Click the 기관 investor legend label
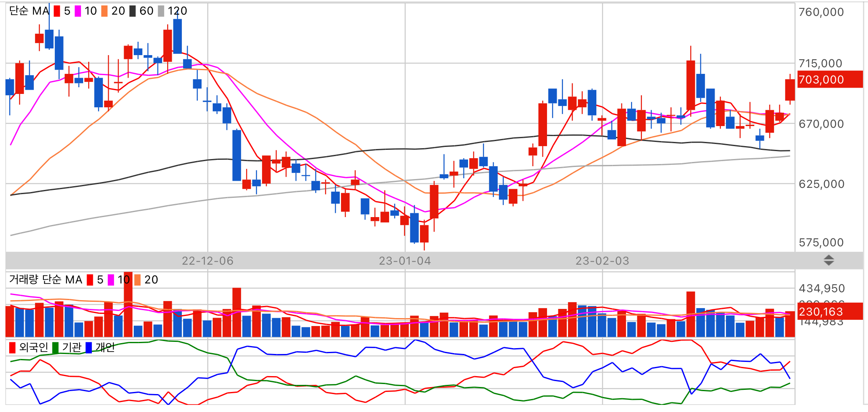The height and width of the screenshot is (412, 868). tap(71, 347)
